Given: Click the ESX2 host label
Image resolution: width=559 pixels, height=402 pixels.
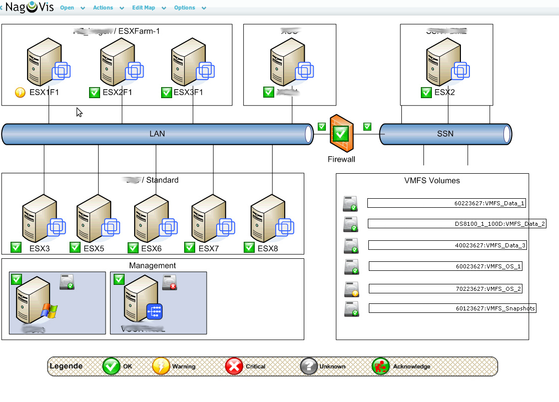Looking at the screenshot, I should 445,93.
